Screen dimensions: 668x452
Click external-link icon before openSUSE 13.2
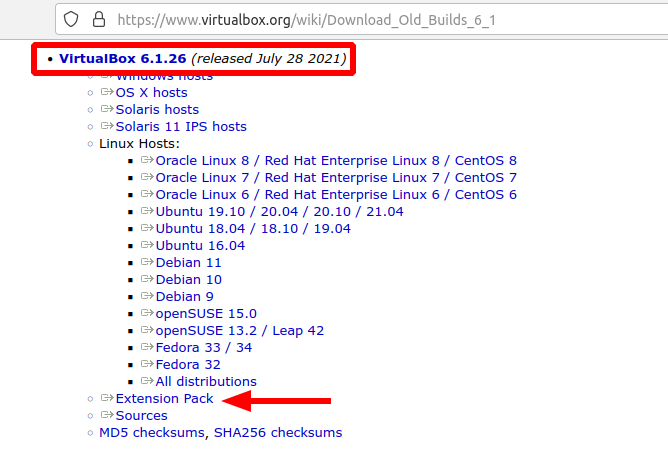click(x=147, y=330)
